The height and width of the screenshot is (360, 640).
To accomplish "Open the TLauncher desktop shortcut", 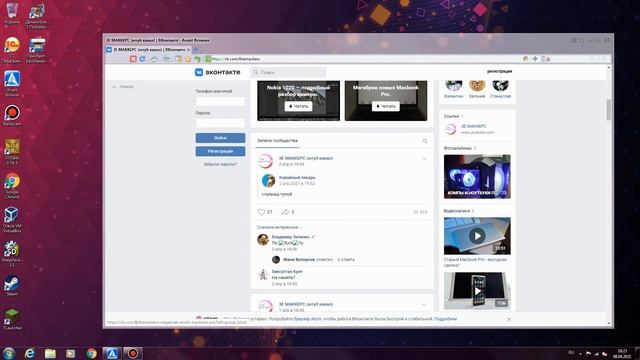I will point(12,320).
